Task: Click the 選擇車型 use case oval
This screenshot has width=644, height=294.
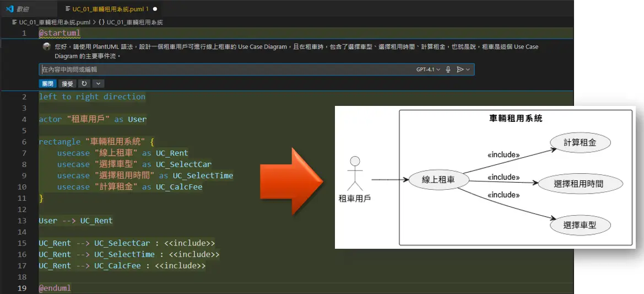Action: 580,224
